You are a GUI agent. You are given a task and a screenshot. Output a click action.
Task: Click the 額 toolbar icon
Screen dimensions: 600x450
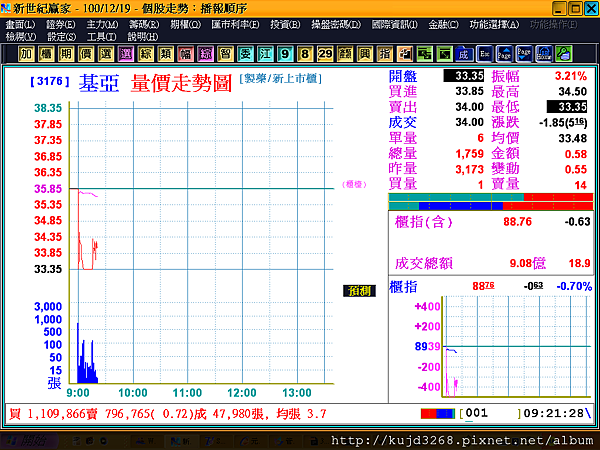click(x=345, y=54)
